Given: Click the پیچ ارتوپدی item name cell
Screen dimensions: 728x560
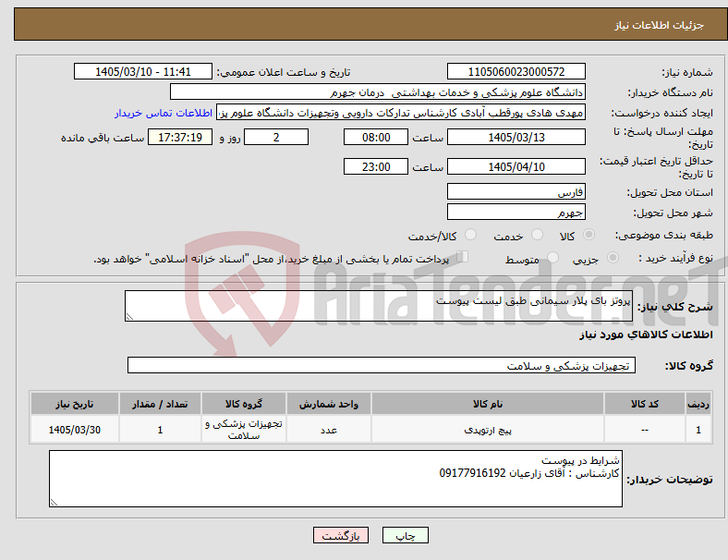Looking at the screenshot, I should tap(488, 430).
